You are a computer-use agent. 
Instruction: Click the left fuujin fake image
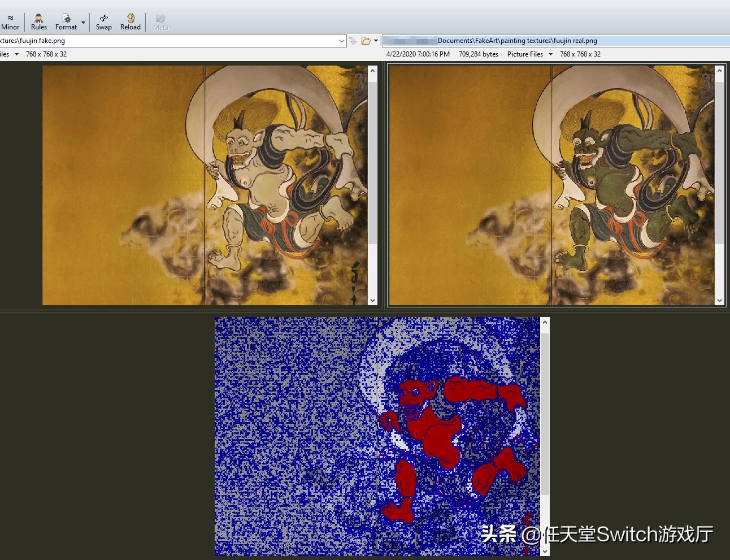(205, 185)
